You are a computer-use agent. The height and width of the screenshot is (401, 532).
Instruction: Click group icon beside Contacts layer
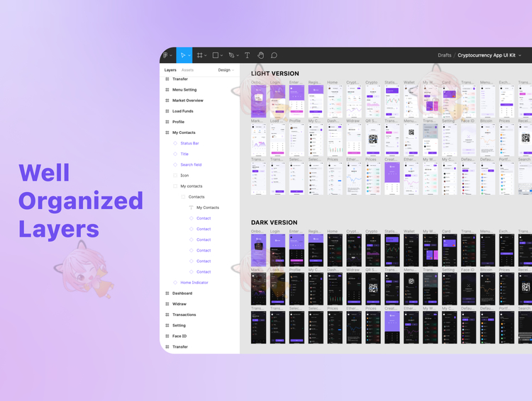coord(183,197)
